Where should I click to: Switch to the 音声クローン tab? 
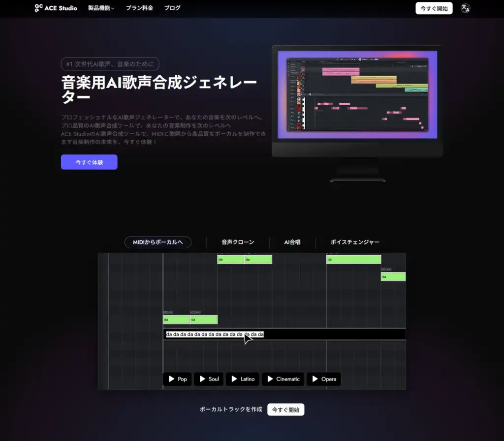point(238,242)
